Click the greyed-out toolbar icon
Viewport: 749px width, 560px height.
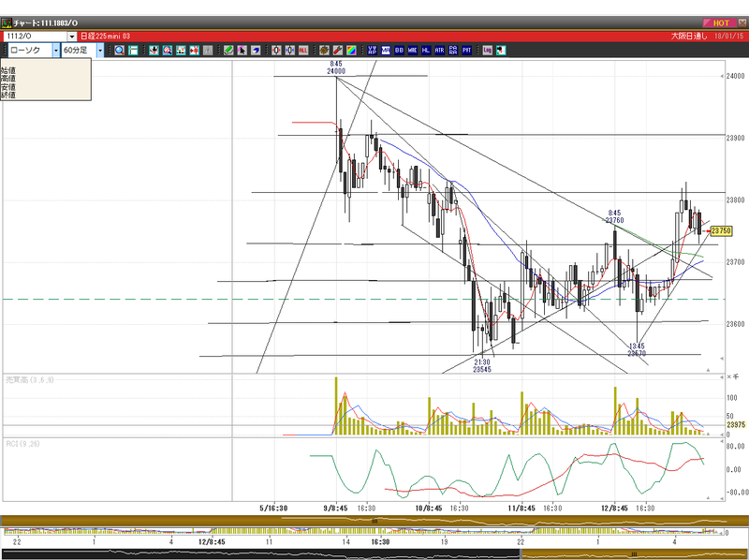click(x=208, y=51)
